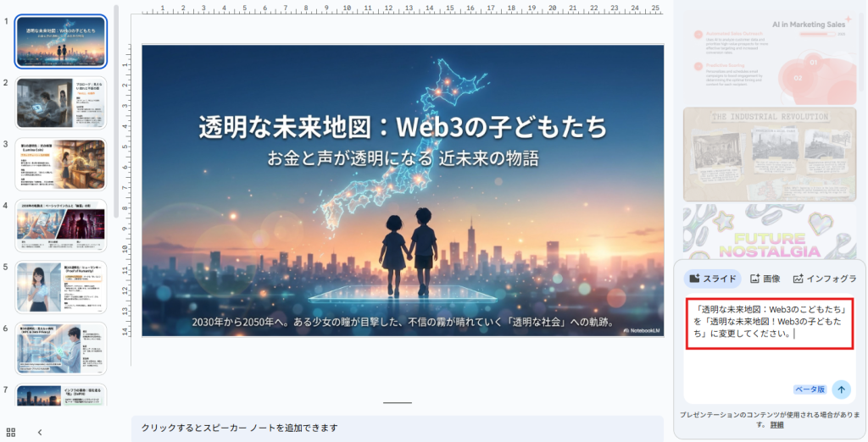The width and height of the screenshot is (868, 442).
Task: Collapse the slide filmstrip panel
Action: [40, 432]
